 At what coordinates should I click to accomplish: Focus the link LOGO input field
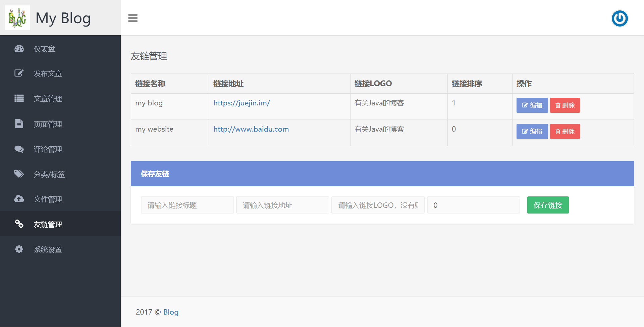click(378, 205)
